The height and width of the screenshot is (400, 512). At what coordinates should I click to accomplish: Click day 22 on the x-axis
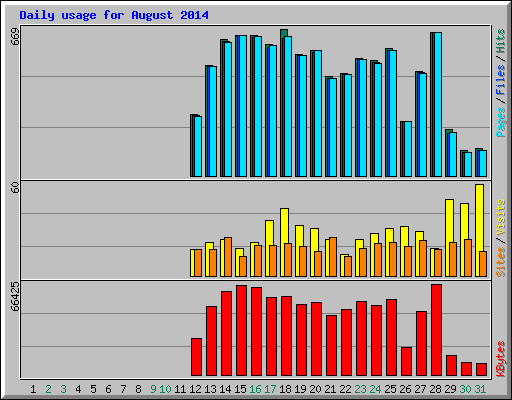pyautogui.click(x=345, y=389)
